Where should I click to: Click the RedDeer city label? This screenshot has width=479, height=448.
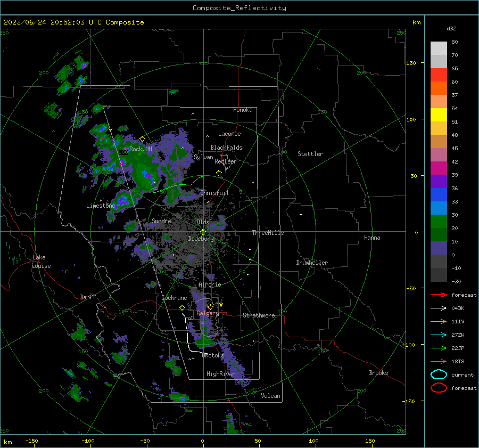(226, 161)
